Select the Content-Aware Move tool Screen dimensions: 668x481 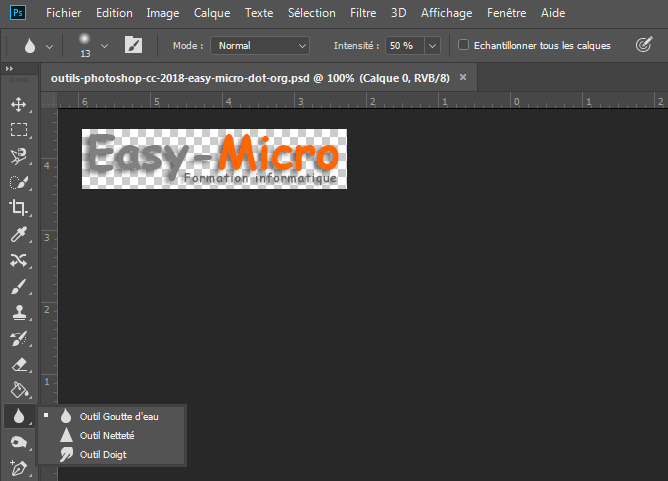pos(18,260)
